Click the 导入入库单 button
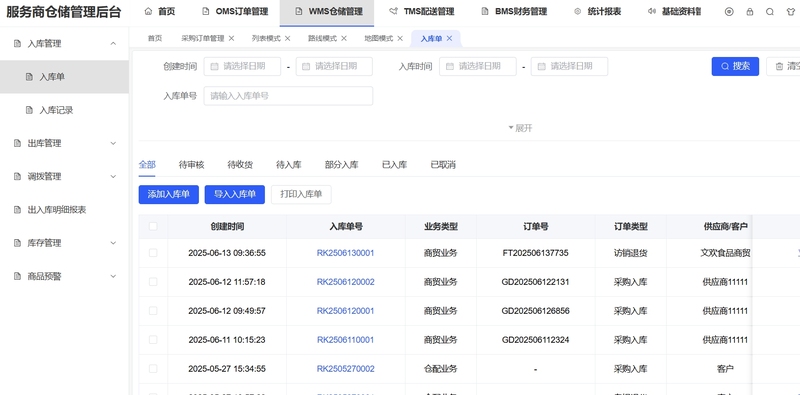The height and width of the screenshot is (395, 800). [235, 194]
